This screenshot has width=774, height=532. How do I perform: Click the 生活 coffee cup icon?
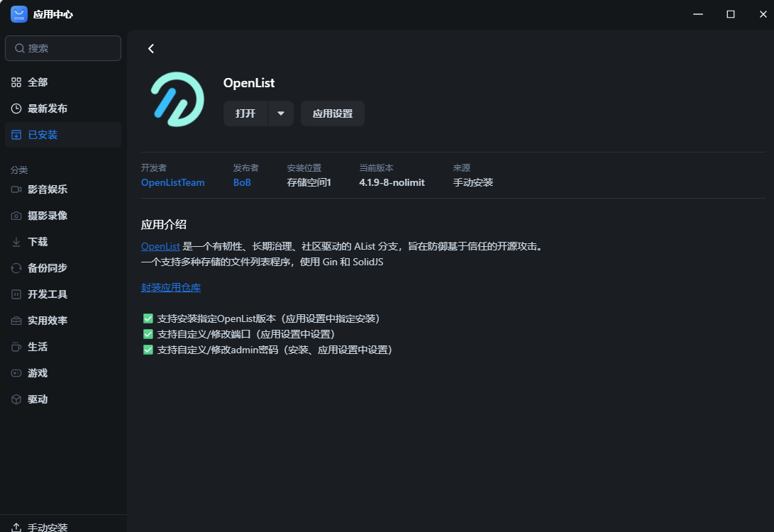tap(16, 347)
